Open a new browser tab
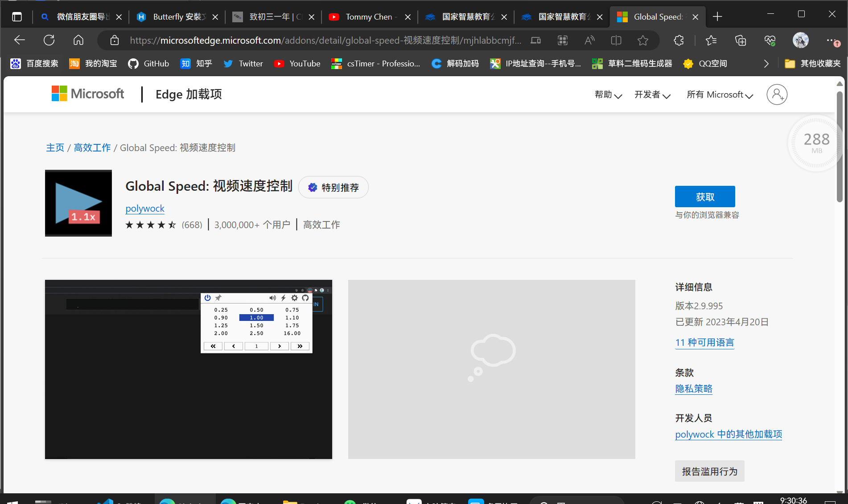 [x=717, y=17]
